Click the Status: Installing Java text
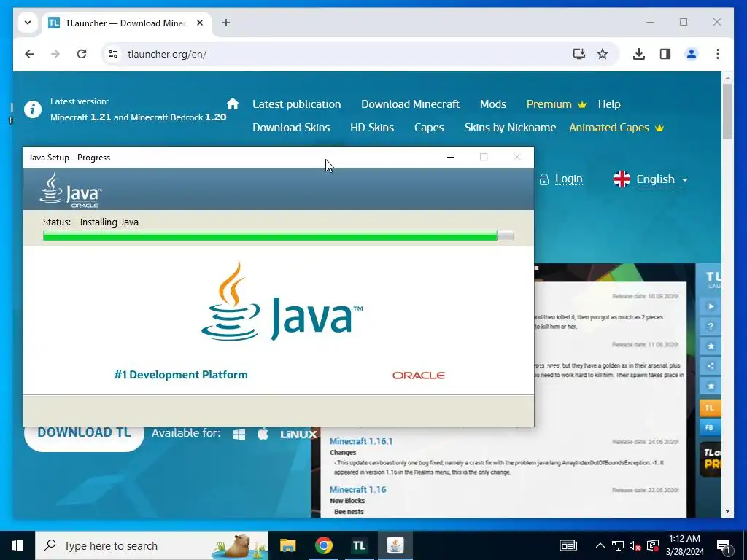This screenshot has width=747, height=560. click(90, 222)
